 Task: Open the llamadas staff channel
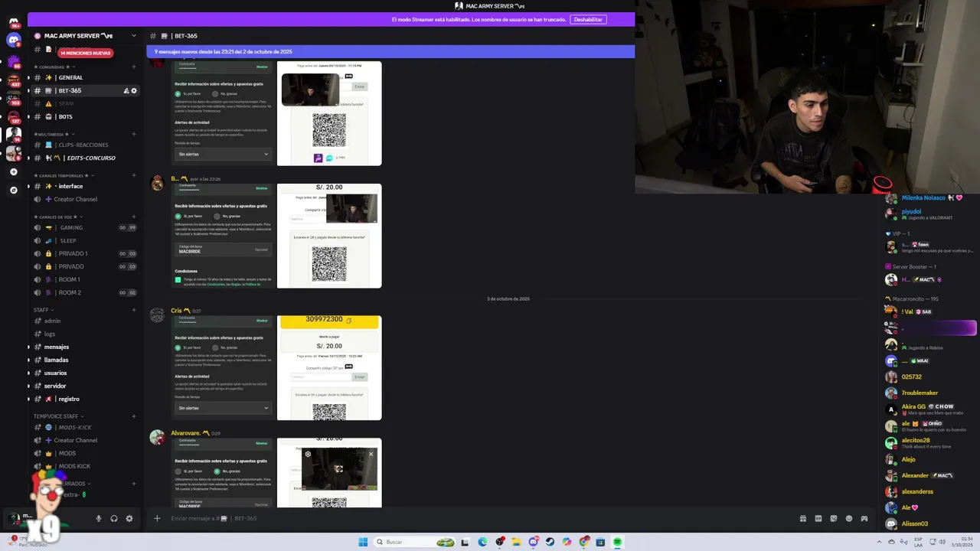click(x=85, y=360)
